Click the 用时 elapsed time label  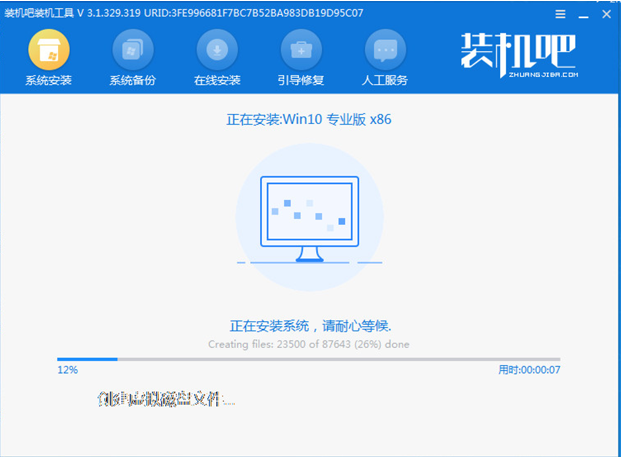coord(528,370)
